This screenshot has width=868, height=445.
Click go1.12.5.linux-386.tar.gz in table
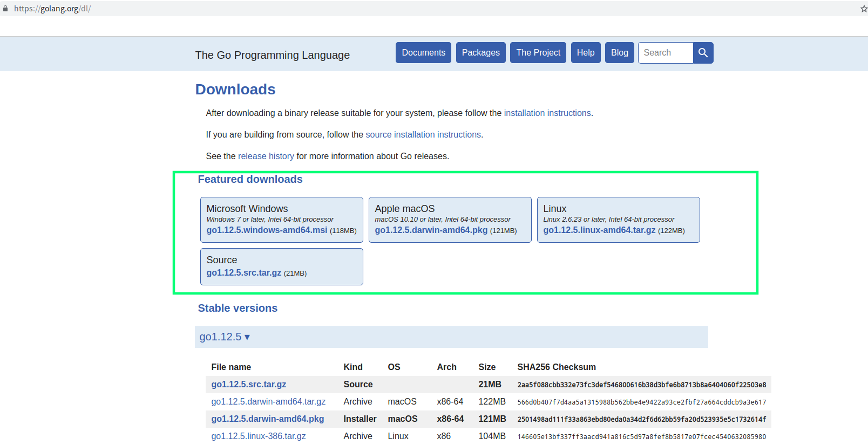click(258, 436)
